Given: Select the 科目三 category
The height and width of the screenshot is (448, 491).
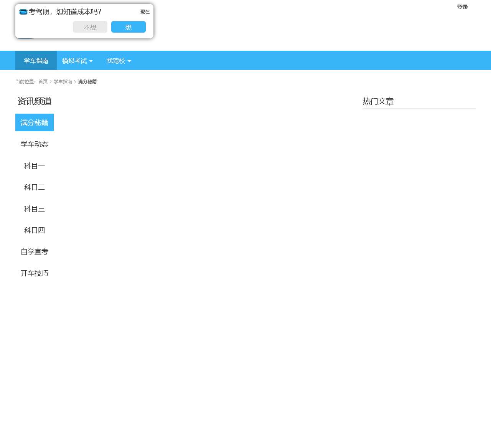Looking at the screenshot, I should click(34, 208).
